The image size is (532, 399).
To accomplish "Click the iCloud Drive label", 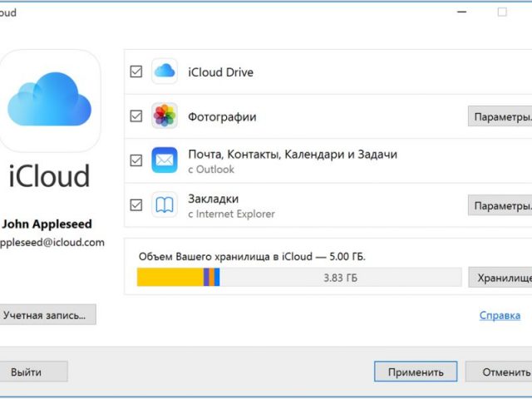I will tap(221, 72).
